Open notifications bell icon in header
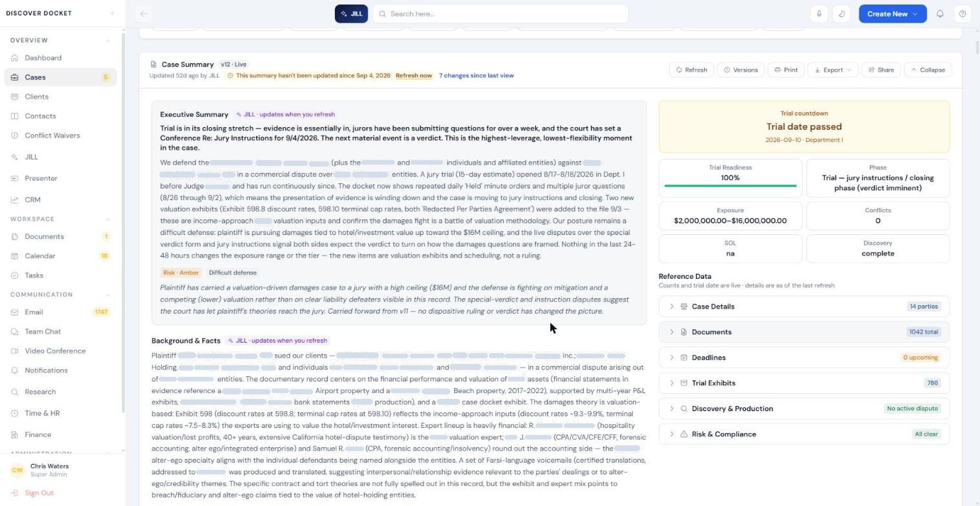980x506 pixels. tap(940, 14)
